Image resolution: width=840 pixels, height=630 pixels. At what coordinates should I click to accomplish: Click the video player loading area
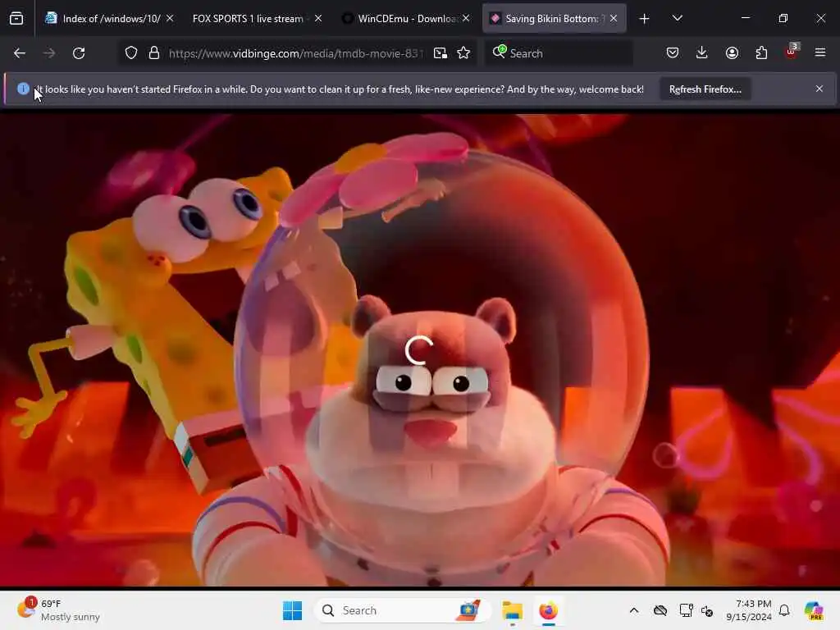(x=420, y=350)
